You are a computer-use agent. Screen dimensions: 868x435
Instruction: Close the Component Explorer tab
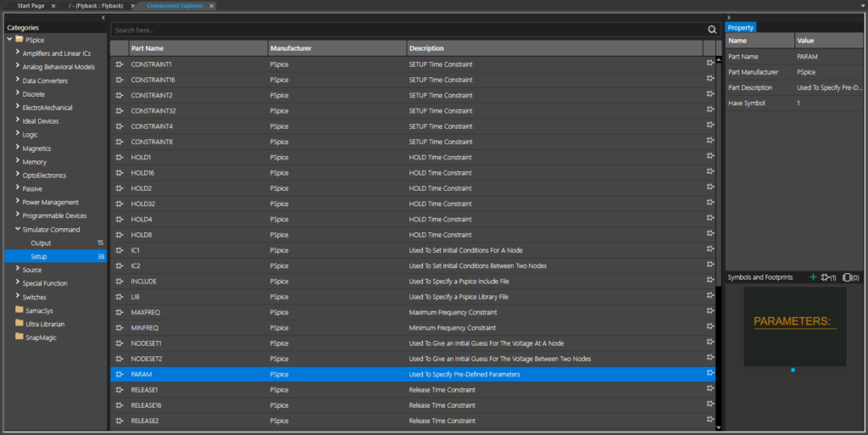211,6
